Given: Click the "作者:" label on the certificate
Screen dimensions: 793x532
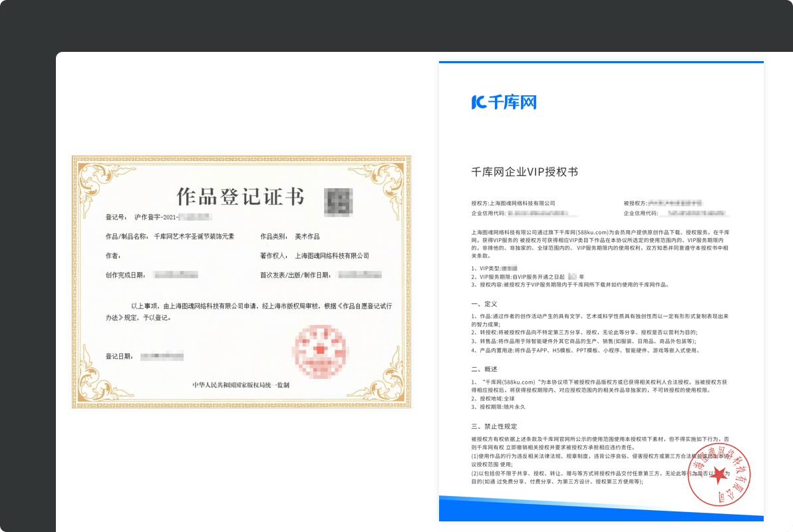Looking at the screenshot, I should pos(113,256).
